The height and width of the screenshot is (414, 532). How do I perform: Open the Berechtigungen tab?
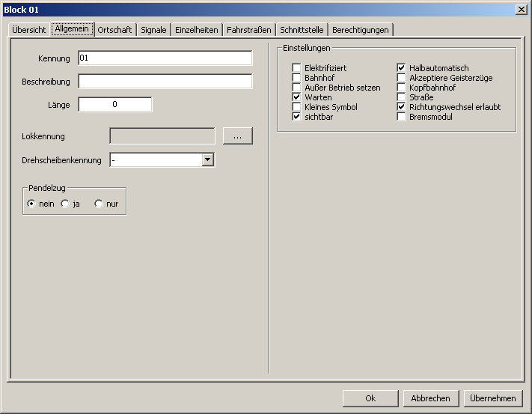(360, 30)
